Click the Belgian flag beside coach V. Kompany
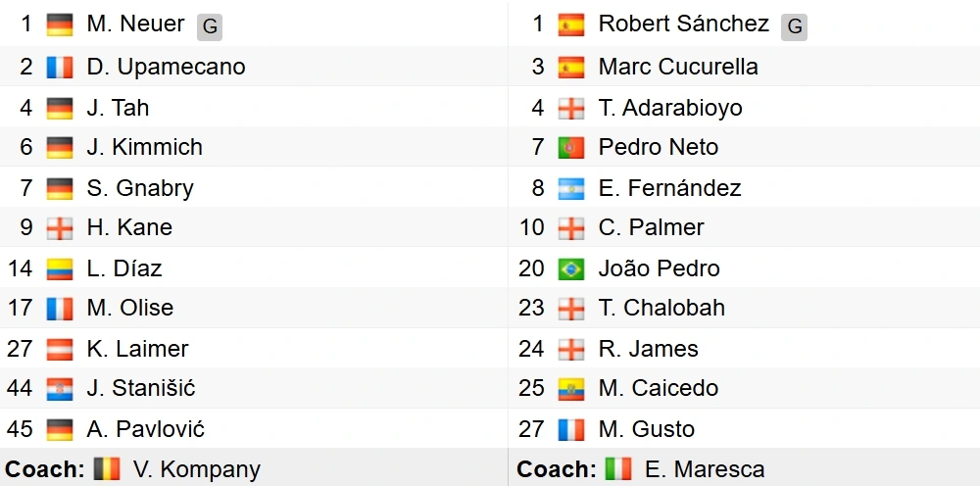Image resolution: width=980 pixels, height=486 pixels. tap(106, 468)
